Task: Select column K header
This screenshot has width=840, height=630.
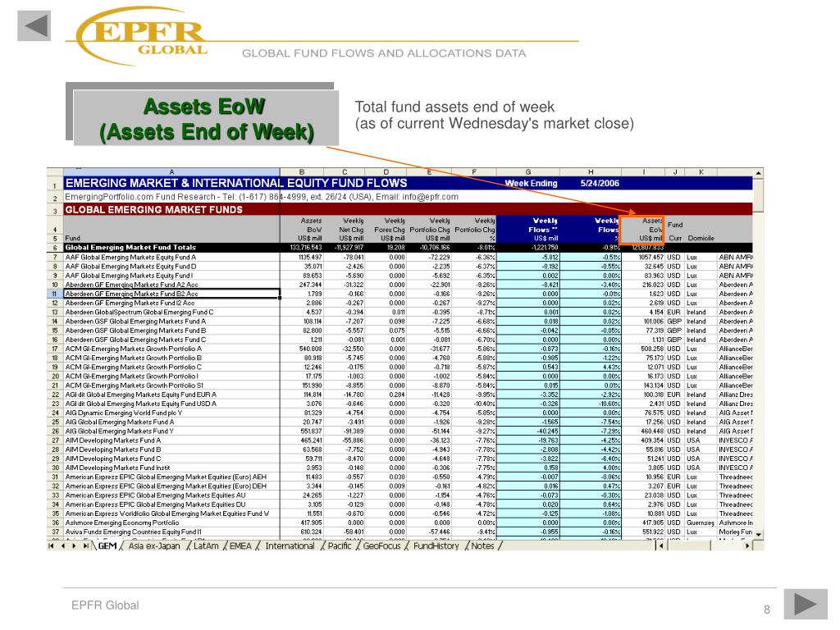Action: [x=701, y=172]
